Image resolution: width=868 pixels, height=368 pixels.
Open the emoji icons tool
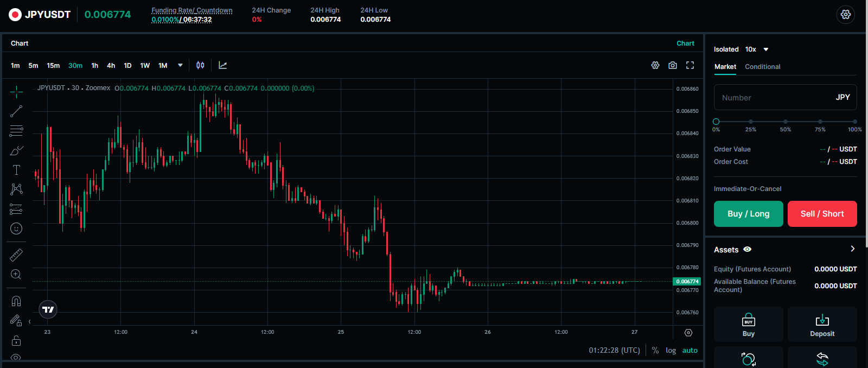[16, 229]
